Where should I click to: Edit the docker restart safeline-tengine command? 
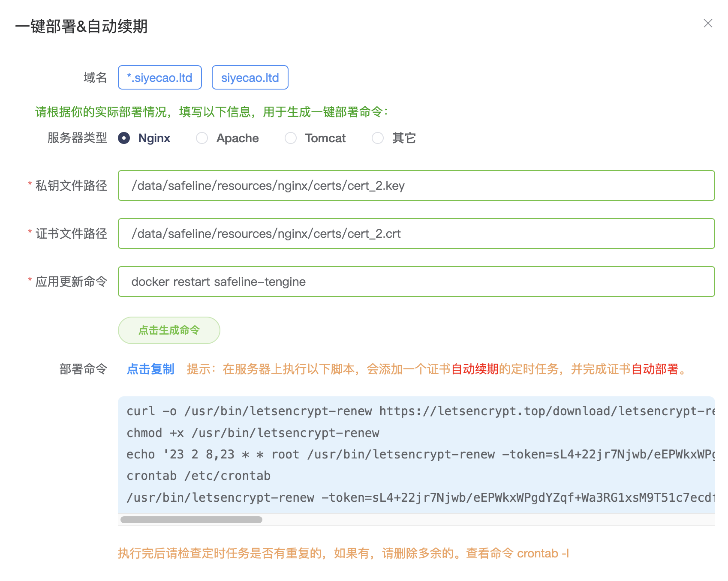219,282
